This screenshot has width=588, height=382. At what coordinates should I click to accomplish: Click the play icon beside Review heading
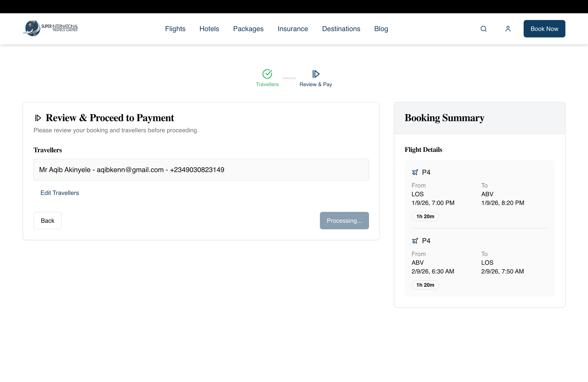click(38, 118)
